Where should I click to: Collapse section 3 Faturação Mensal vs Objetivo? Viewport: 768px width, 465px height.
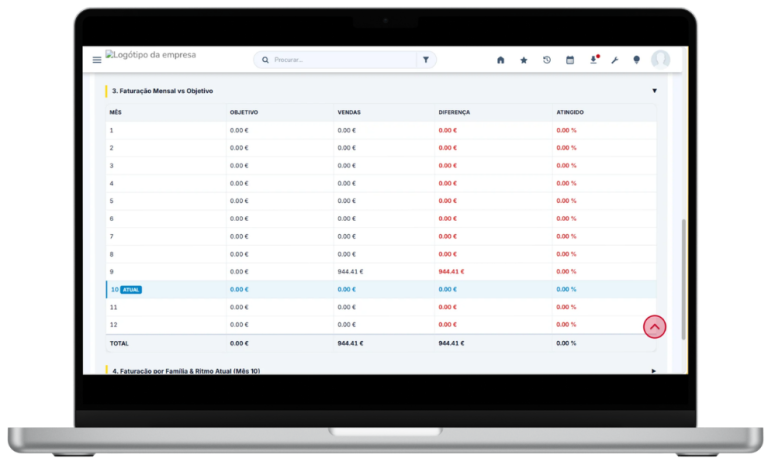tap(654, 91)
